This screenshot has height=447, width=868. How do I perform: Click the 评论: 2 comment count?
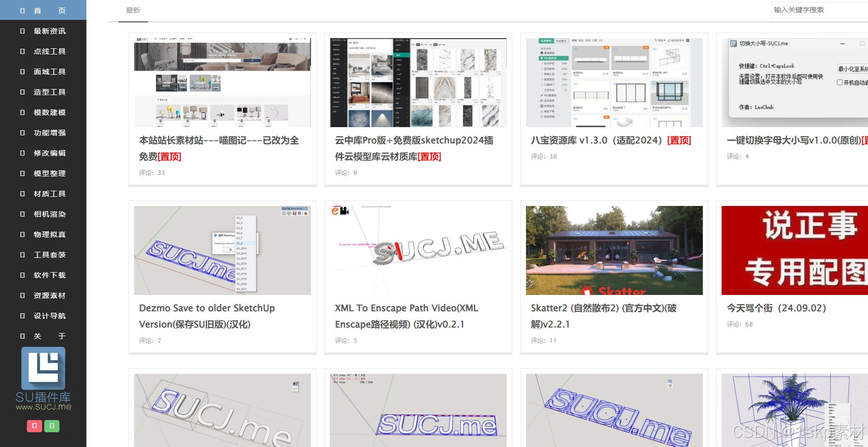pyautogui.click(x=150, y=341)
